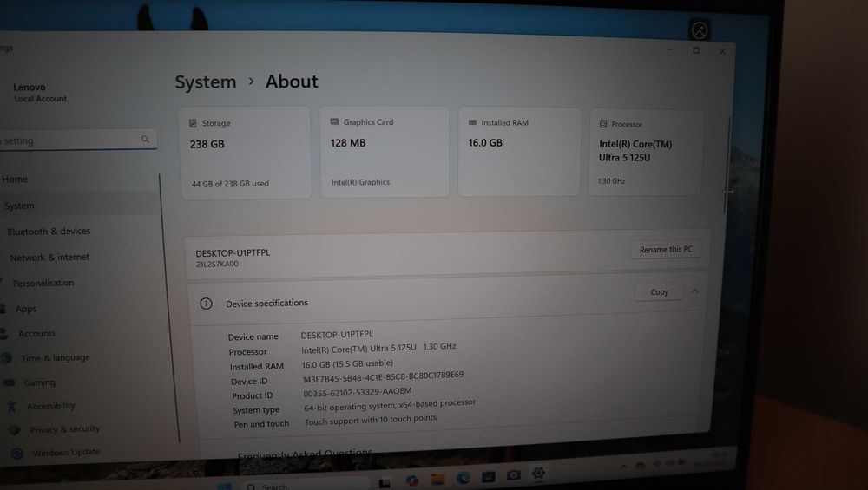Click the Windows Update sidebar icon
868x490 pixels.
pos(17,454)
